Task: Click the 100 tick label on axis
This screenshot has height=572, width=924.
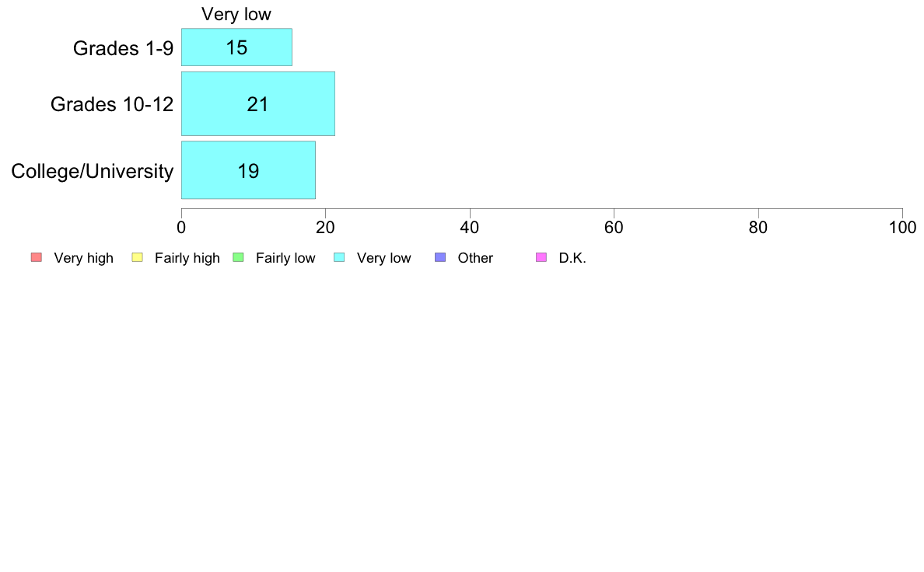Action: click(902, 228)
